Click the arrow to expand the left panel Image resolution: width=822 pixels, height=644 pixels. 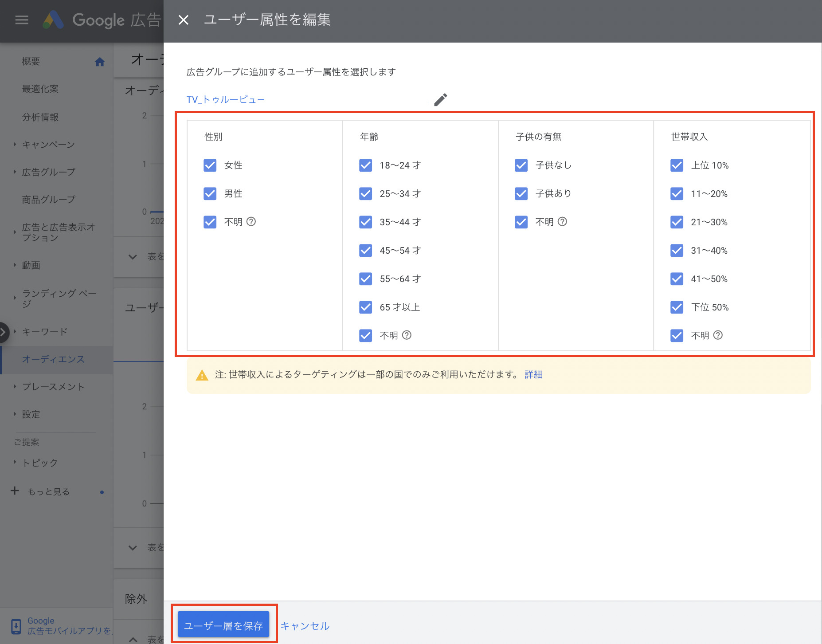coord(4,332)
